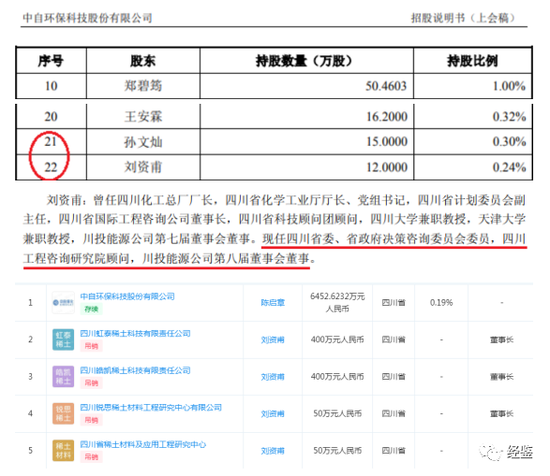550x476 pixels.
Task: Click the orange 锐思稀土 logo icon
Action: (x=63, y=414)
